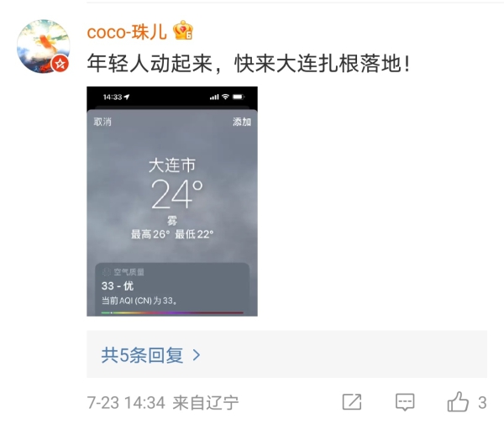Tap 取消 in the weather screenshot
The image size is (504, 424).
102,122
